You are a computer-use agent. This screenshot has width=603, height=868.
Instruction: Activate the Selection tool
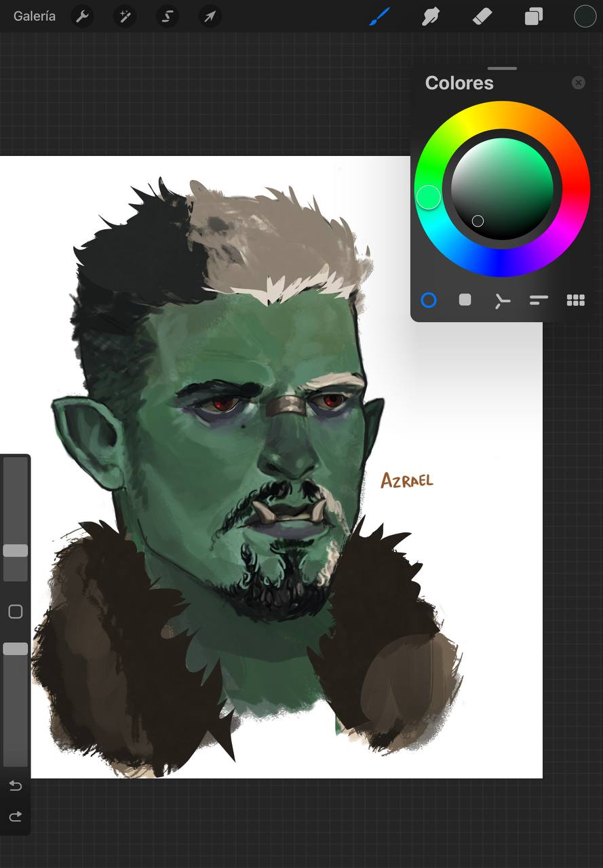(167, 16)
